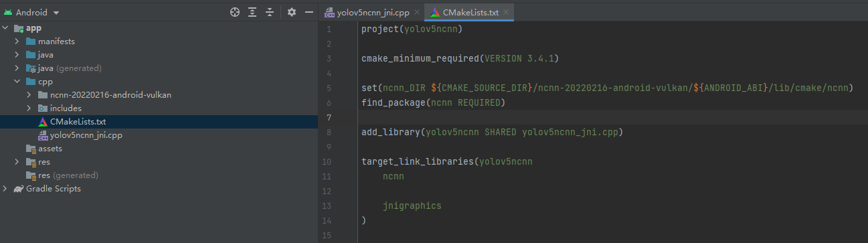The image size is (868, 243).
Task: Open project view options gear icon
Action: pos(291,12)
